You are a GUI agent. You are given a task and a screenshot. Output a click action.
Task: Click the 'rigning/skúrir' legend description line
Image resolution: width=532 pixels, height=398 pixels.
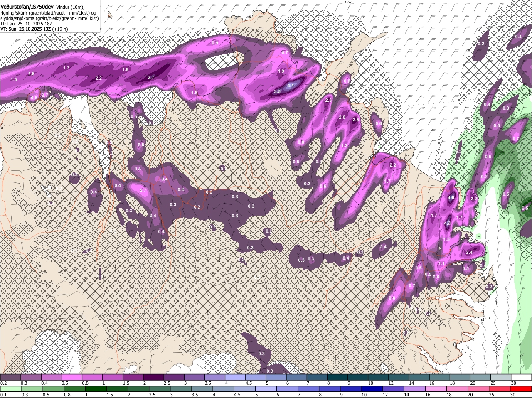click(x=49, y=13)
